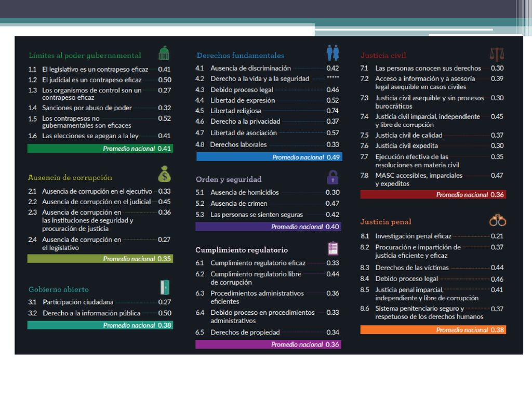Click 'Justicia civil expedita' row
Screen dimensions: 532x399
point(432,146)
